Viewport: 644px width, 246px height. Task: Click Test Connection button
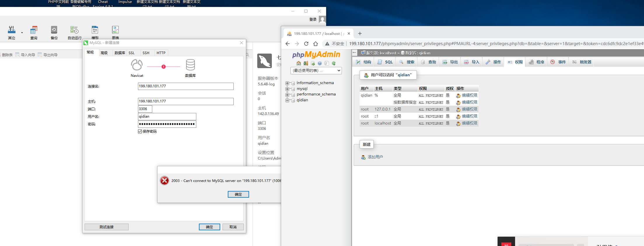(106, 227)
